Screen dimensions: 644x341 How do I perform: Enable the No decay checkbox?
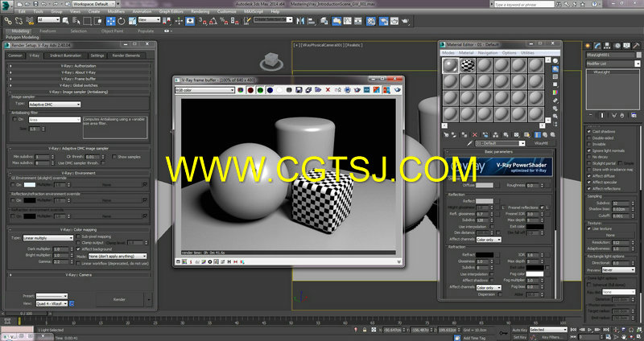(589, 157)
